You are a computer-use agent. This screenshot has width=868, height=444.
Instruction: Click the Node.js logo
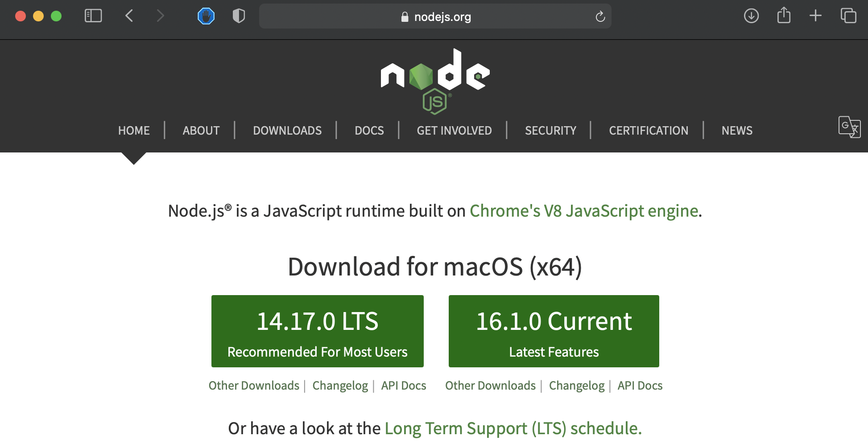[435, 81]
